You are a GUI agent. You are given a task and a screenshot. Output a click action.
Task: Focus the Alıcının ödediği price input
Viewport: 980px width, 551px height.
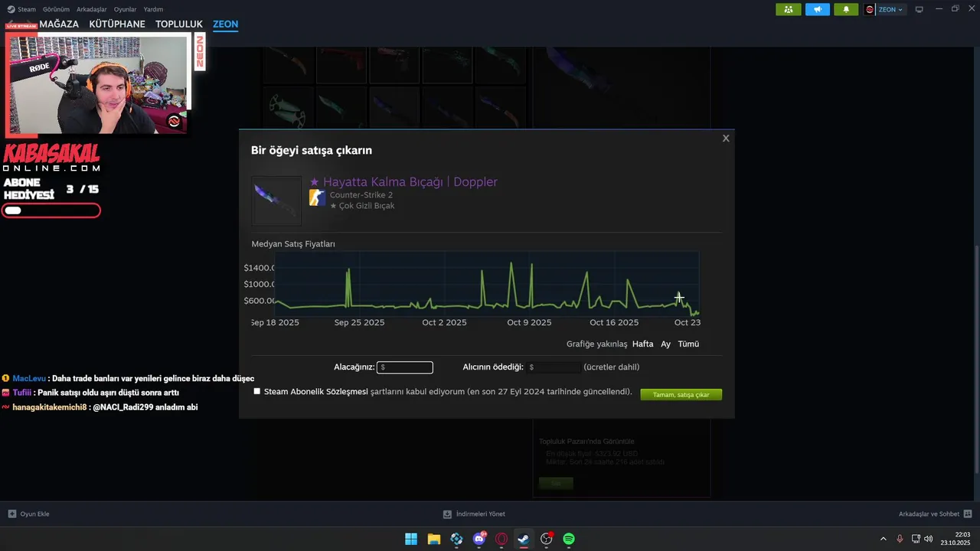pos(553,367)
